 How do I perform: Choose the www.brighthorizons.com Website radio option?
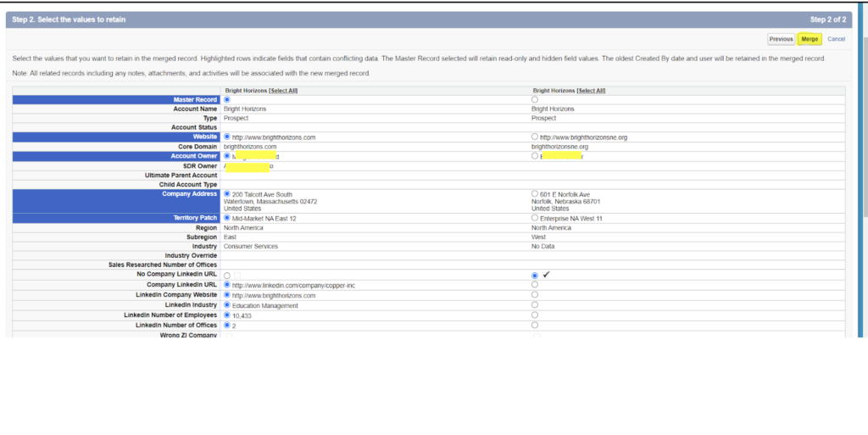[227, 137]
